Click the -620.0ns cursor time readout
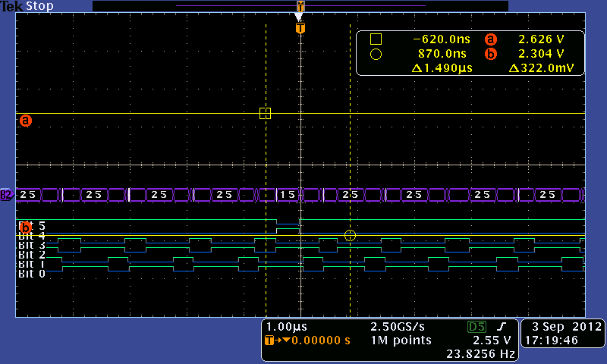This screenshot has height=364, width=607. point(442,39)
